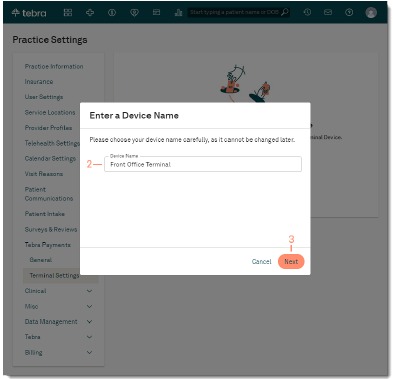Select Tebra Payments section
The image size is (393, 379).
(x=48, y=245)
